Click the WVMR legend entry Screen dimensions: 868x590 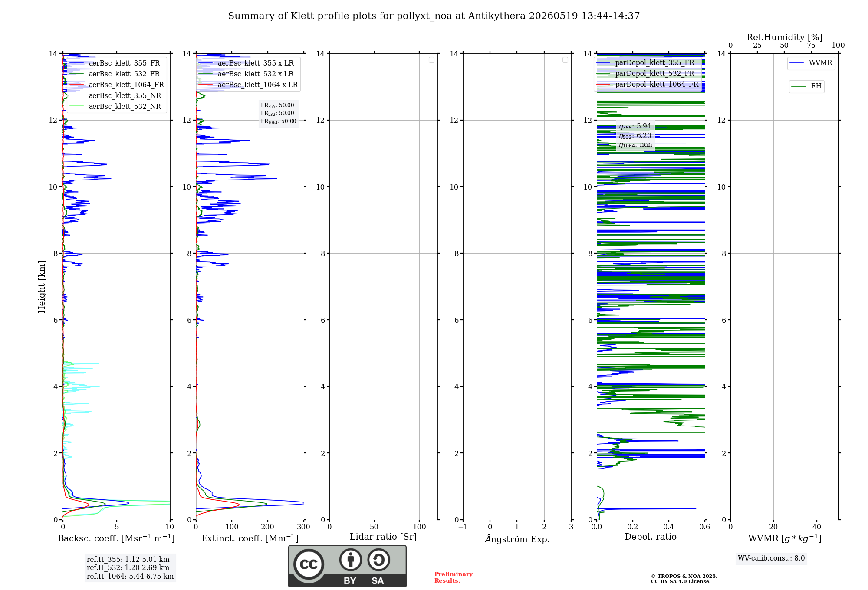811,63
